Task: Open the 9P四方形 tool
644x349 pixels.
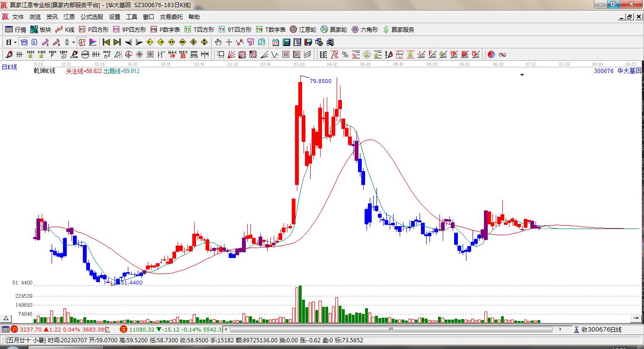Action: tap(129, 29)
